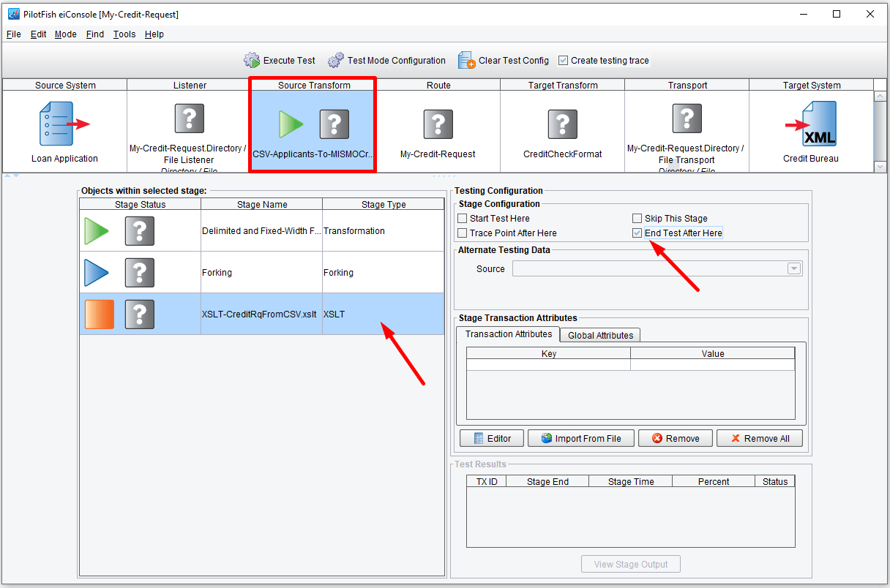Select the Route stage question-mark icon
Image resolution: width=890 pixels, height=588 pixels.
(438, 124)
